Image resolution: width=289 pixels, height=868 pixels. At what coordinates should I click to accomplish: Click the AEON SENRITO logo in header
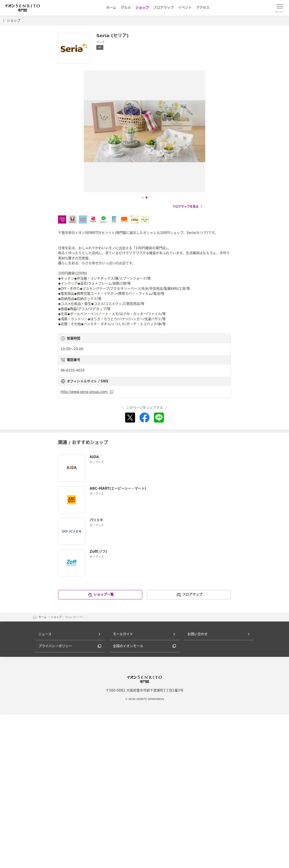point(23,8)
